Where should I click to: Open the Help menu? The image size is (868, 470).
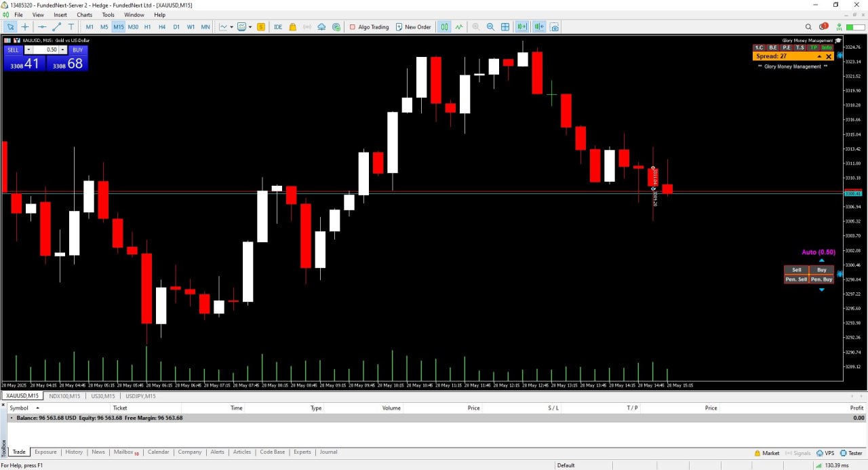tap(159, 15)
